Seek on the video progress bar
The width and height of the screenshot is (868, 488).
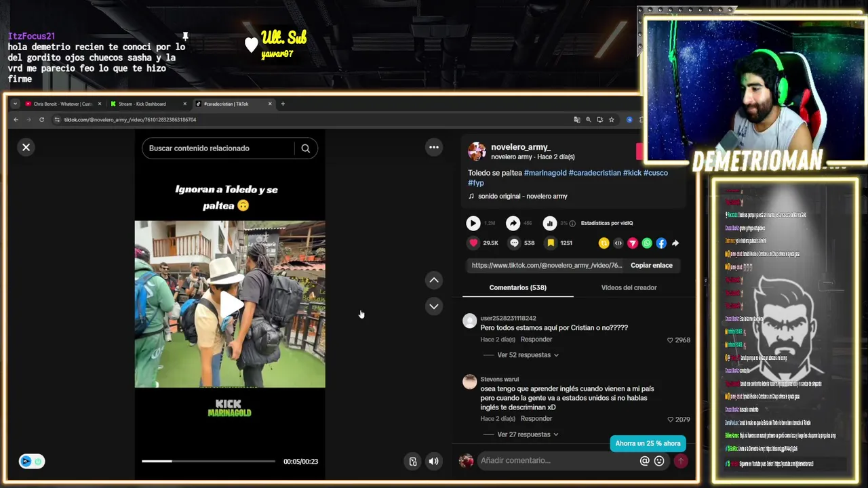tap(208, 462)
